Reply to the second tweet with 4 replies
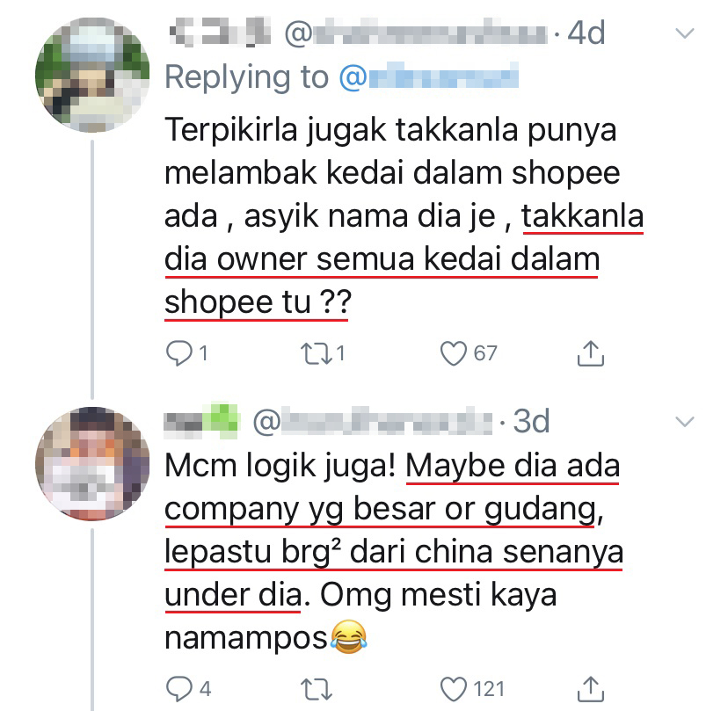728x711 pixels. [x=178, y=688]
